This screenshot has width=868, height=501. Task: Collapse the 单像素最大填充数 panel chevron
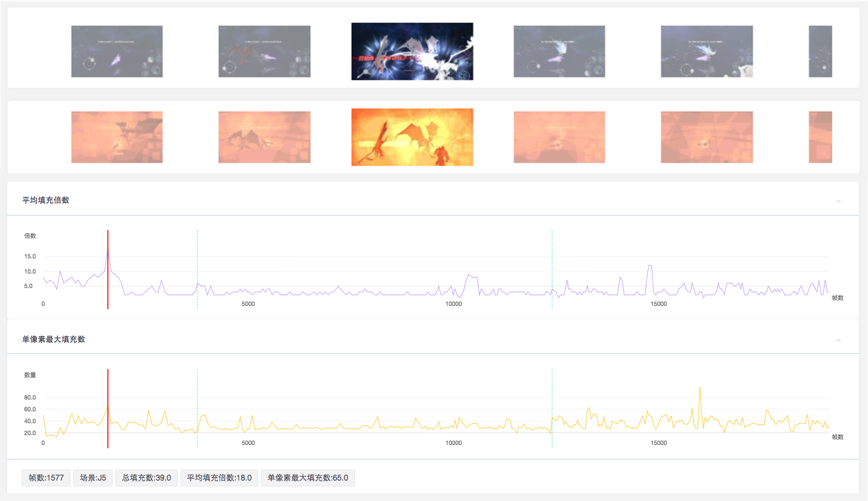pyautogui.click(x=838, y=340)
